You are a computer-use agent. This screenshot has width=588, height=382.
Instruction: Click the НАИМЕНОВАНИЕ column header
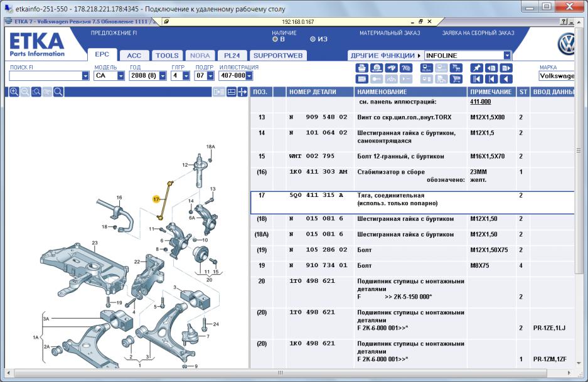[410, 92]
